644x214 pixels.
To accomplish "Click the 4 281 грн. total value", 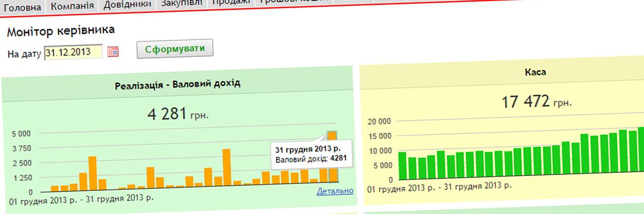I will pyautogui.click(x=177, y=113).
